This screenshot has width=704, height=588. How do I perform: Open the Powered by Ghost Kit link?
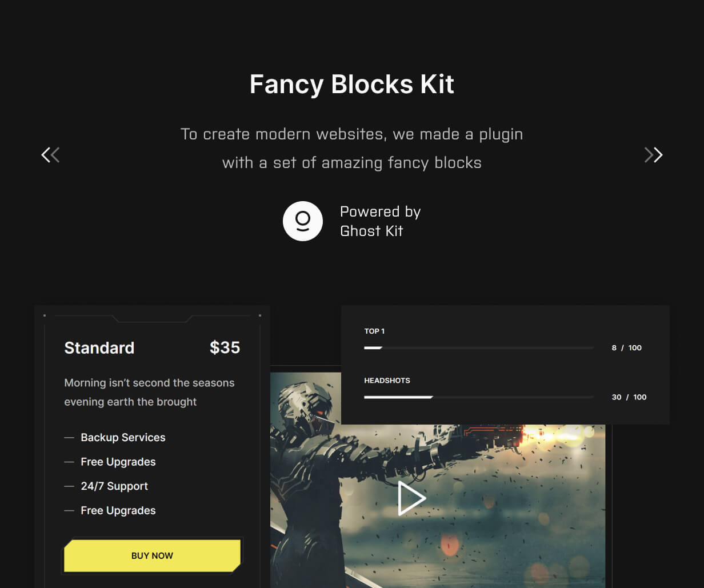[x=380, y=221]
